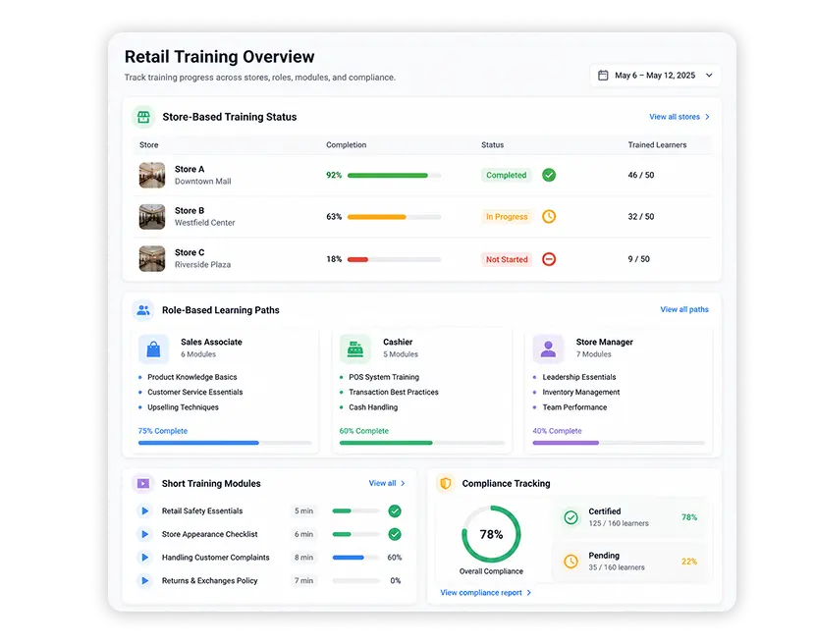The image size is (815, 644).
Task: Open the Store B Westfield Center thumbnail
Action: 152,217
